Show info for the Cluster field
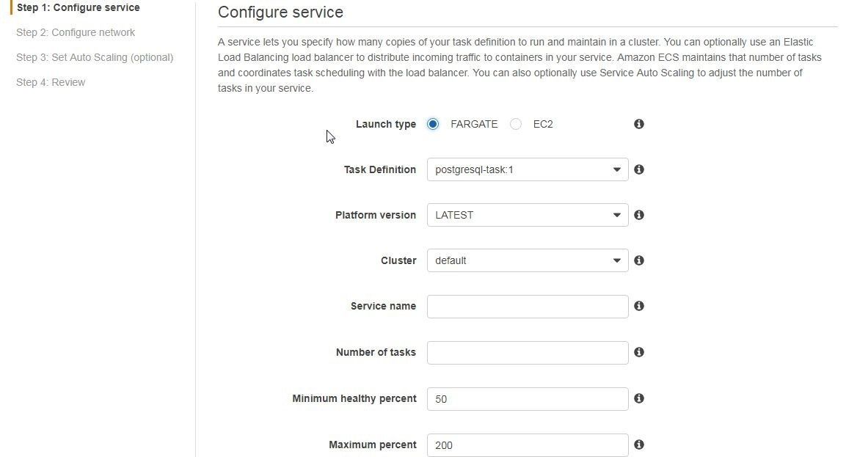Screen dimensions: 868x457 639,260
